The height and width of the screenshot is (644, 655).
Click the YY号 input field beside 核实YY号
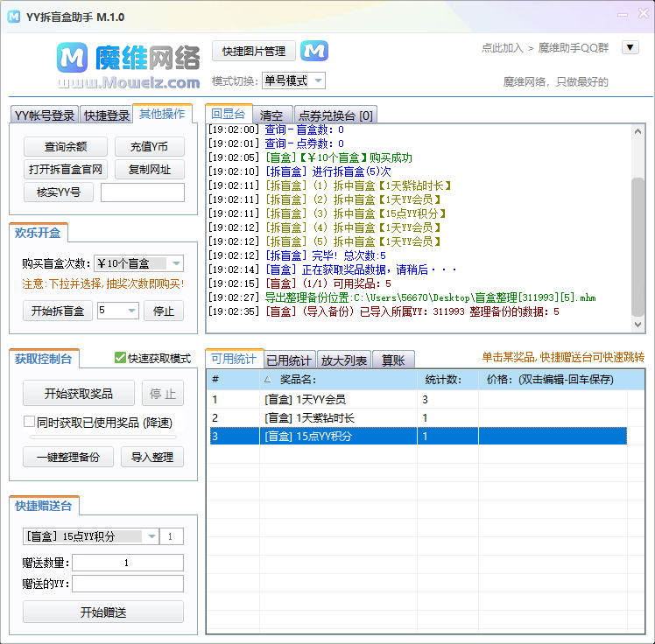pos(143,192)
